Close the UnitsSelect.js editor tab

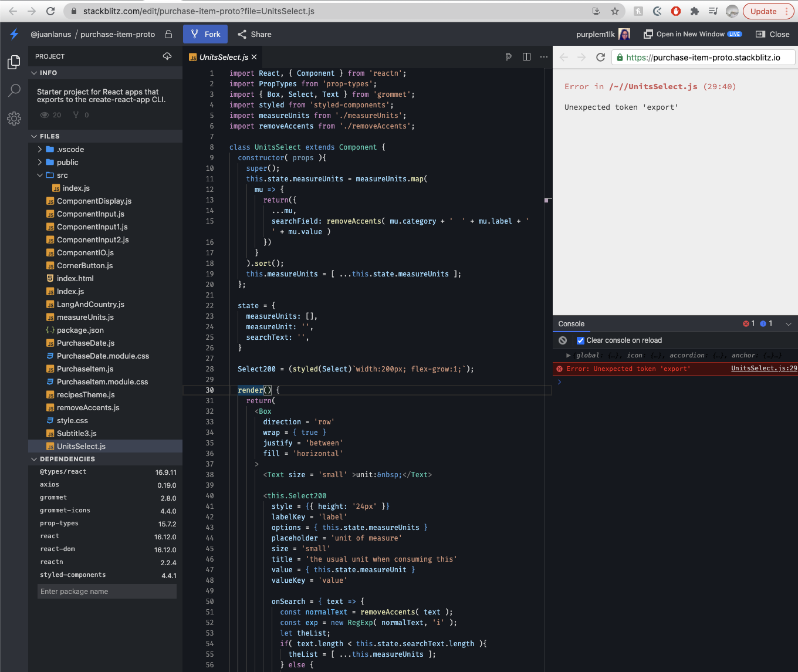[254, 57]
